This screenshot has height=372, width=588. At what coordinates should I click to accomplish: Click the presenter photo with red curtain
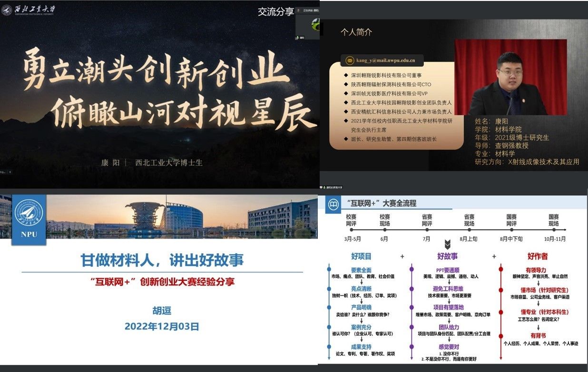(510, 77)
